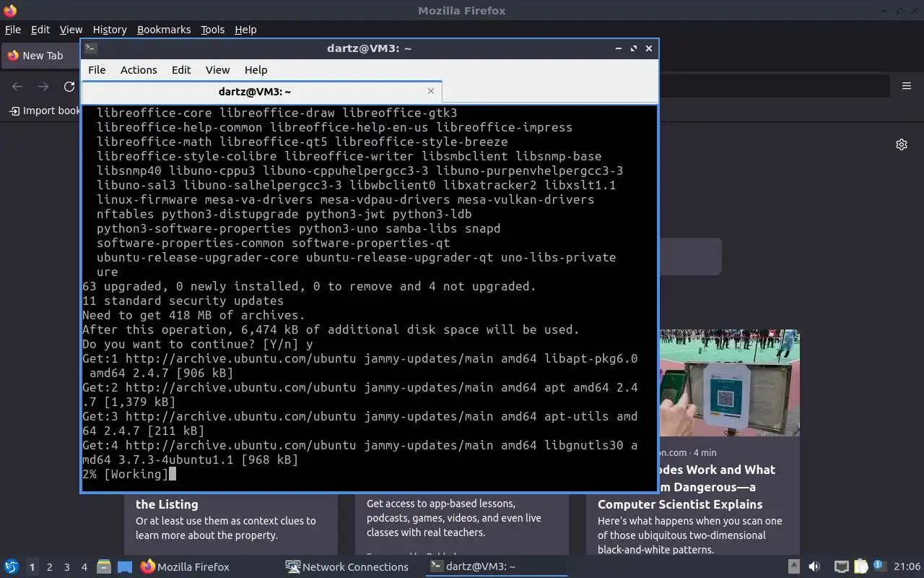Viewport: 924px width, 578px height.
Task: Click 'Need to get 418 MB of archives.' line
Action: (193, 315)
